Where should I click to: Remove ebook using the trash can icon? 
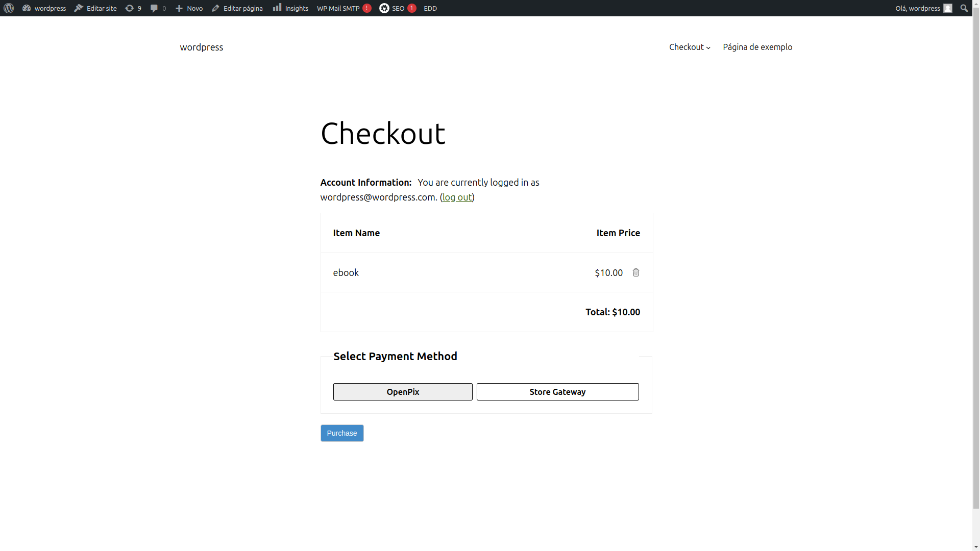click(x=635, y=272)
